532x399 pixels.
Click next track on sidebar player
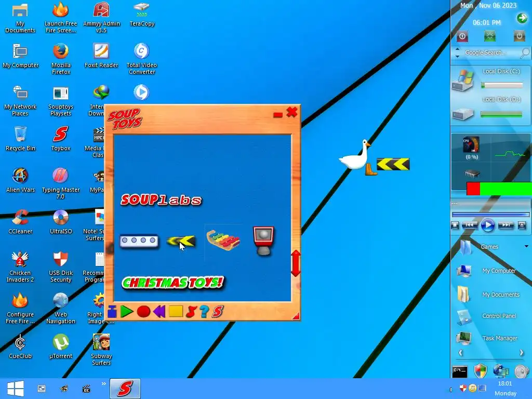tap(506, 225)
